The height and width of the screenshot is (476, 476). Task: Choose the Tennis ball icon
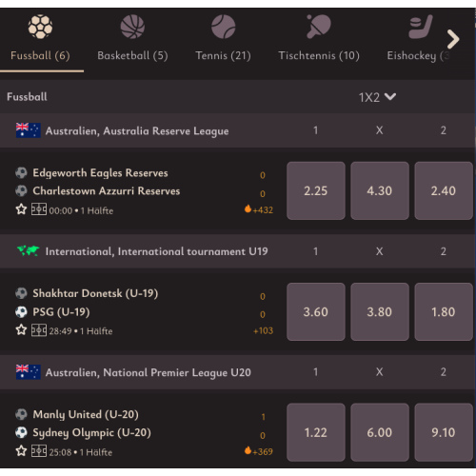pyautogui.click(x=224, y=27)
